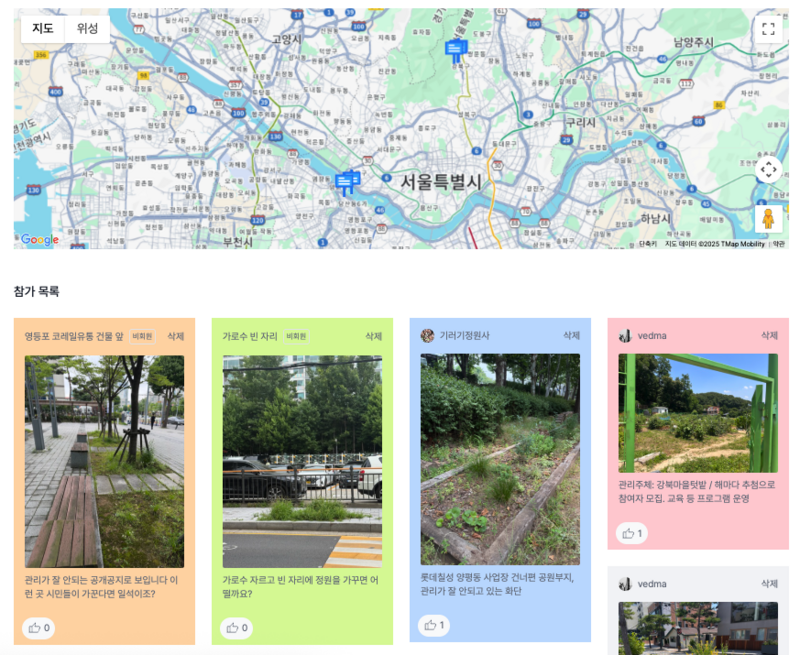Toggle fullscreen view on the map

point(768,29)
